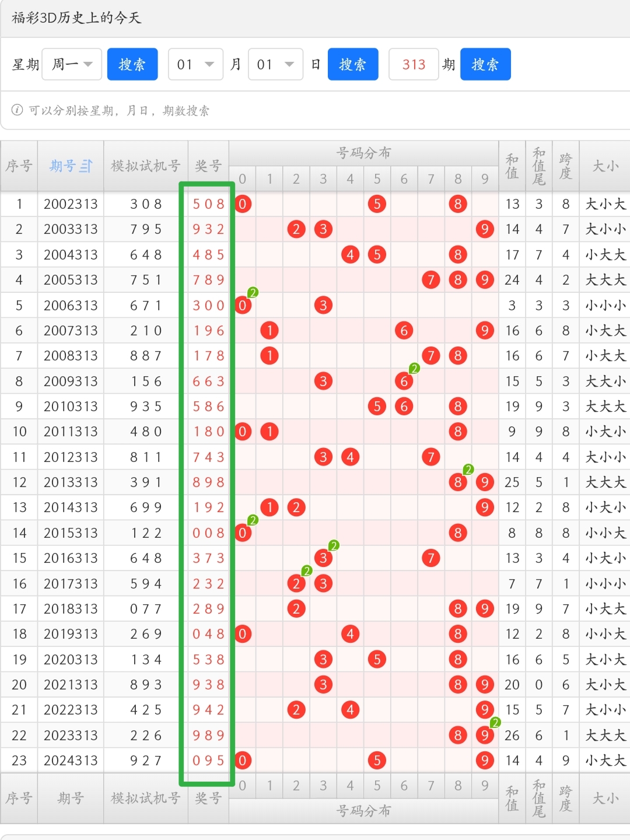Click trial number 699 in row 13
This screenshot has width=630, height=840.
pos(146,508)
